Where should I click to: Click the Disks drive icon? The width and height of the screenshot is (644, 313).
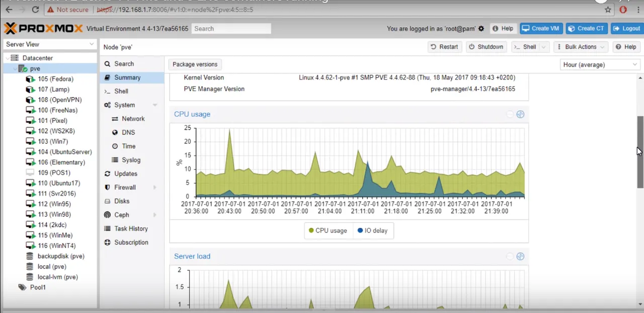tap(107, 201)
